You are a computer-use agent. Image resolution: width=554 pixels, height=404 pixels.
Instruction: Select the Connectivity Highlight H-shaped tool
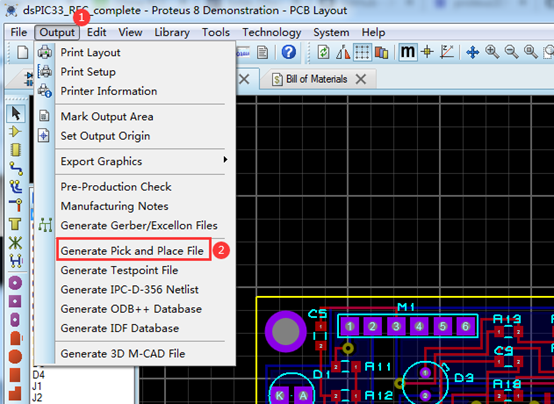tap(16, 261)
